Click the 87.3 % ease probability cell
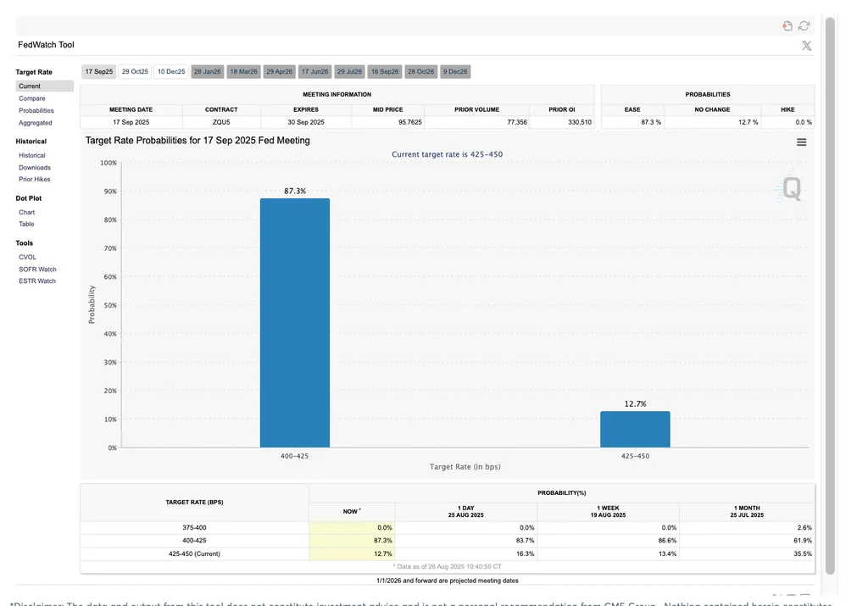The image size is (868, 606). tap(632, 122)
